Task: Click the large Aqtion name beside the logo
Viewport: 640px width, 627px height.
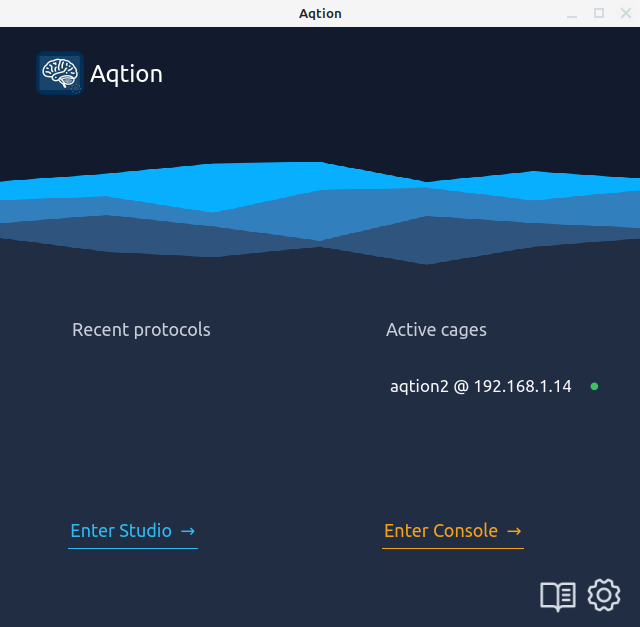Action: 127,74
